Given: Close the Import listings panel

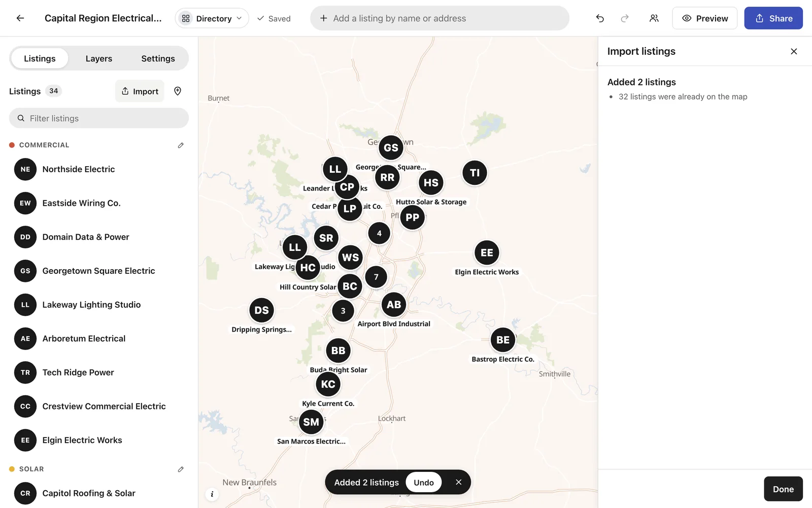Looking at the screenshot, I should (x=794, y=51).
